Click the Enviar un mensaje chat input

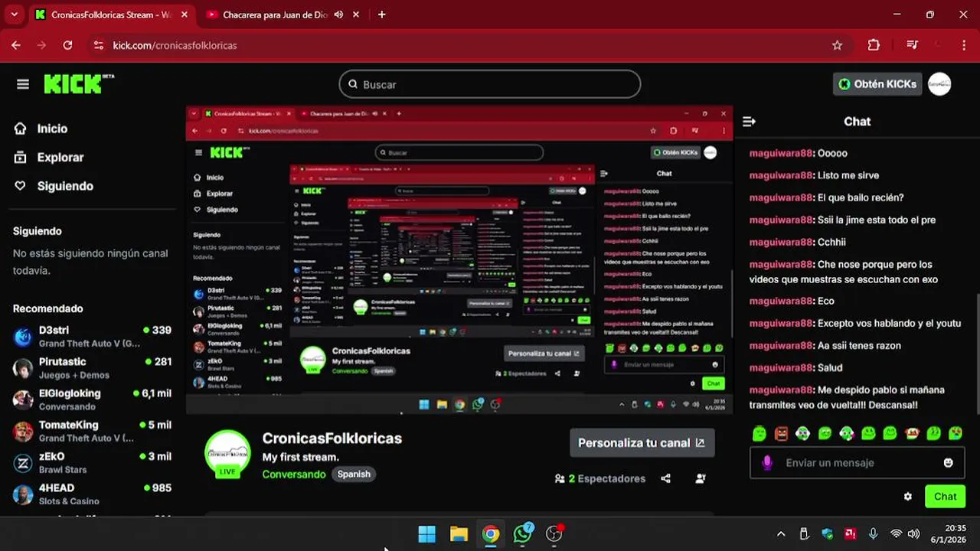click(857, 463)
